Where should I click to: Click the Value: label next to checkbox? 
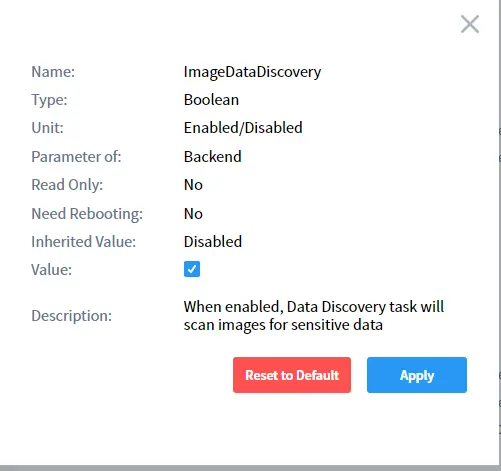(x=52, y=270)
